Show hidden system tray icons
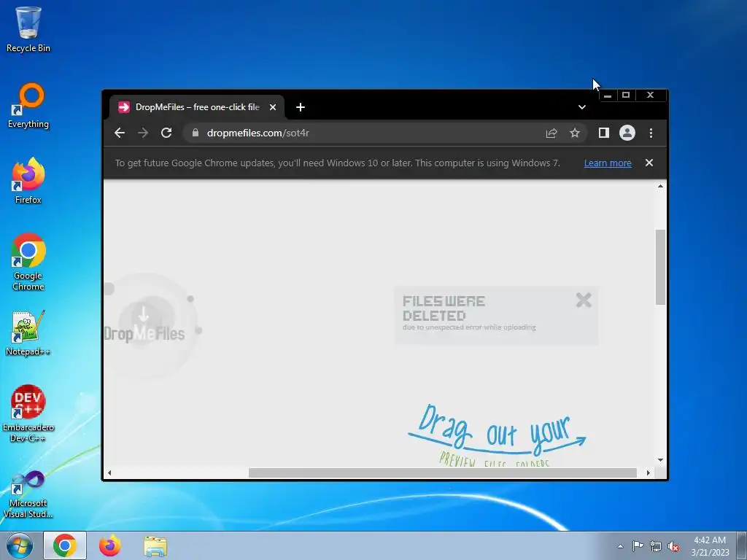Screen dimensions: 747x560 620,546
